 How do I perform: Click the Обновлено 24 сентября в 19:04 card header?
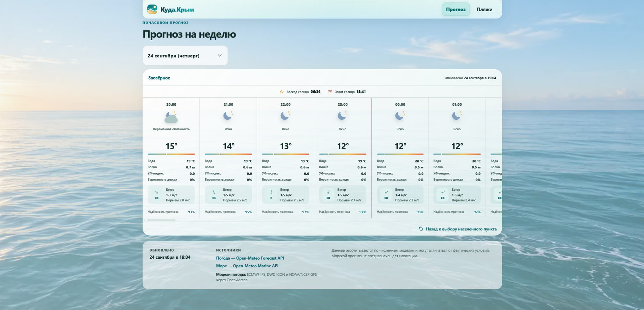click(470, 78)
